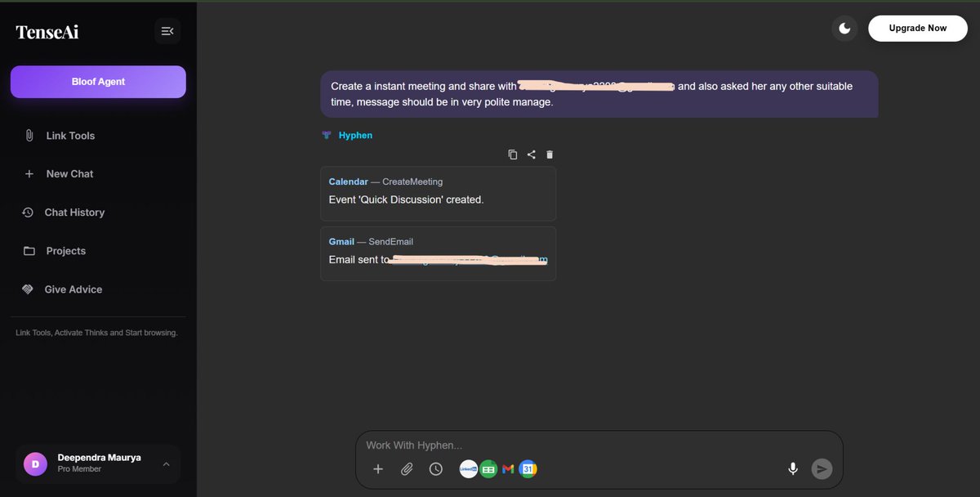Collapse the sidebar with the menu icon
This screenshot has height=497, width=980.
[167, 31]
